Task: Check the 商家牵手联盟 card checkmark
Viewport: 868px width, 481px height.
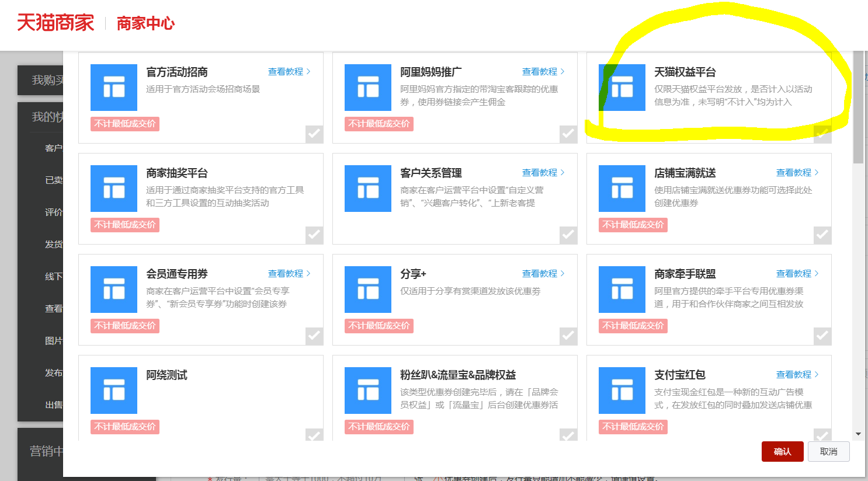Action: click(822, 336)
